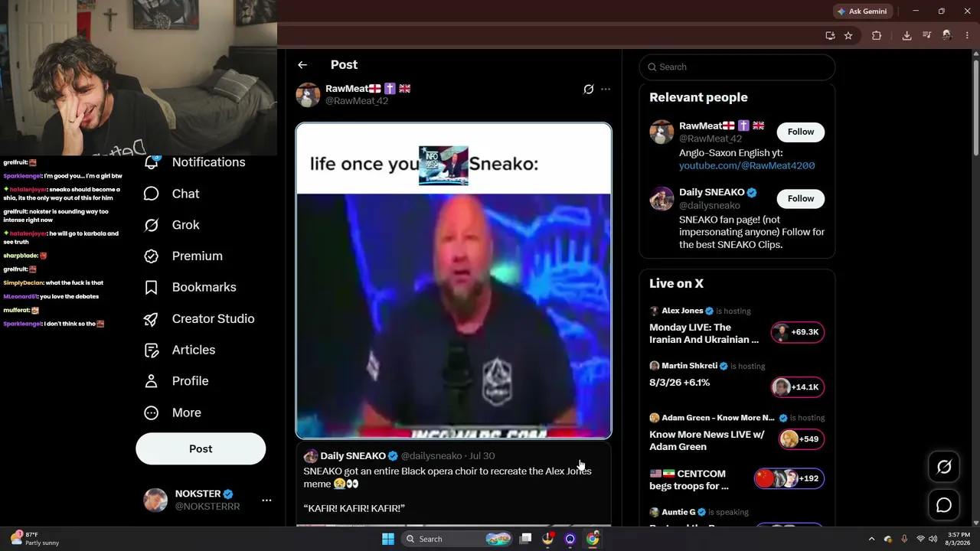This screenshot has height=551, width=980.
Task: Open Know More News LIVE w/ Adam Green
Action: 707,441
